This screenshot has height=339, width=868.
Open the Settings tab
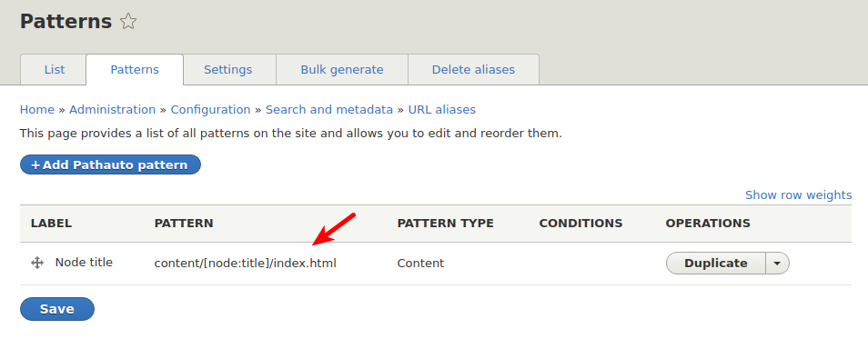[x=228, y=70]
